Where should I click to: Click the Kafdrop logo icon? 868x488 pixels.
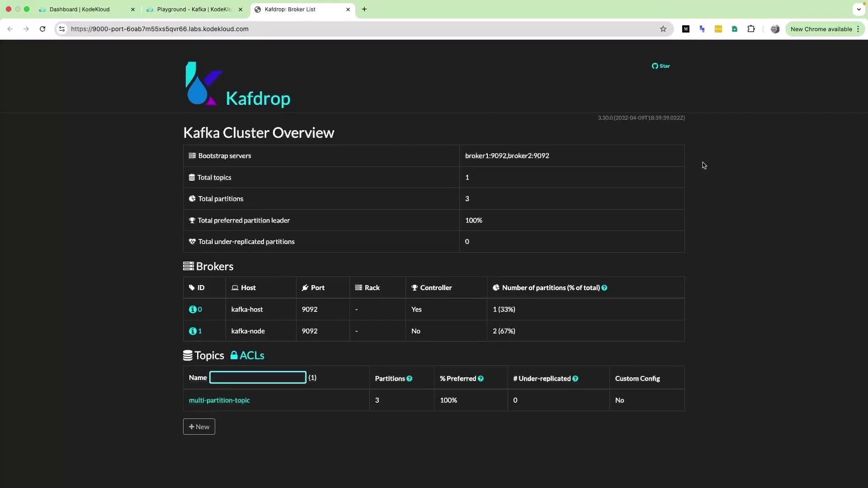click(203, 84)
